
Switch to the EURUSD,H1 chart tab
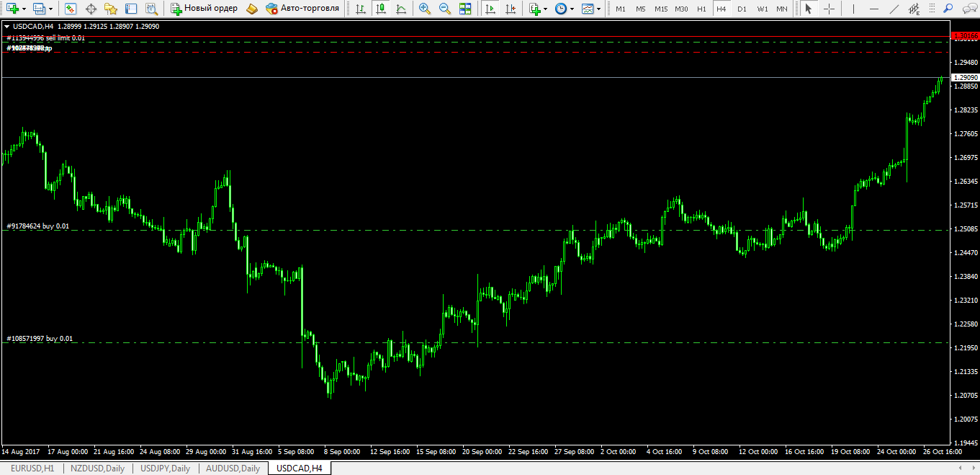[32, 469]
